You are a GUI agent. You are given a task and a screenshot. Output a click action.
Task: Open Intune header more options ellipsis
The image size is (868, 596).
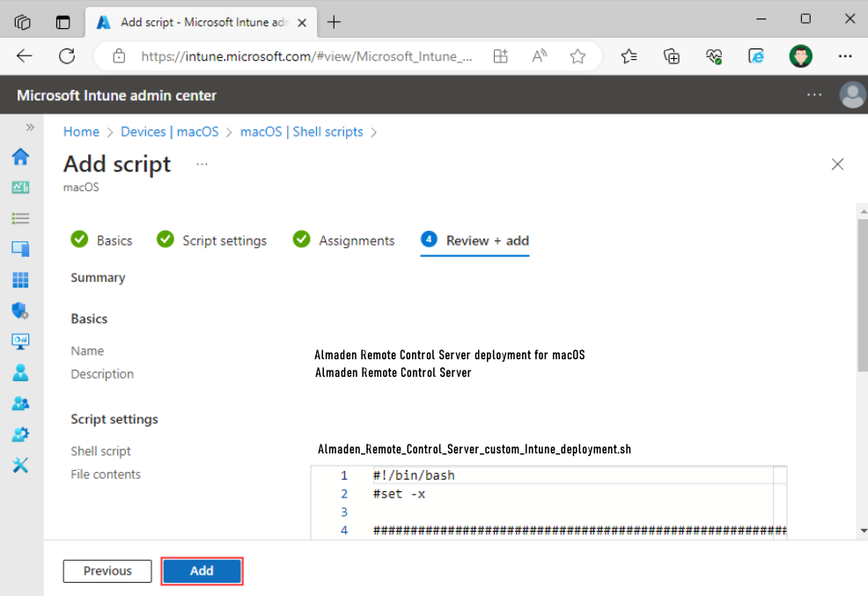(814, 95)
